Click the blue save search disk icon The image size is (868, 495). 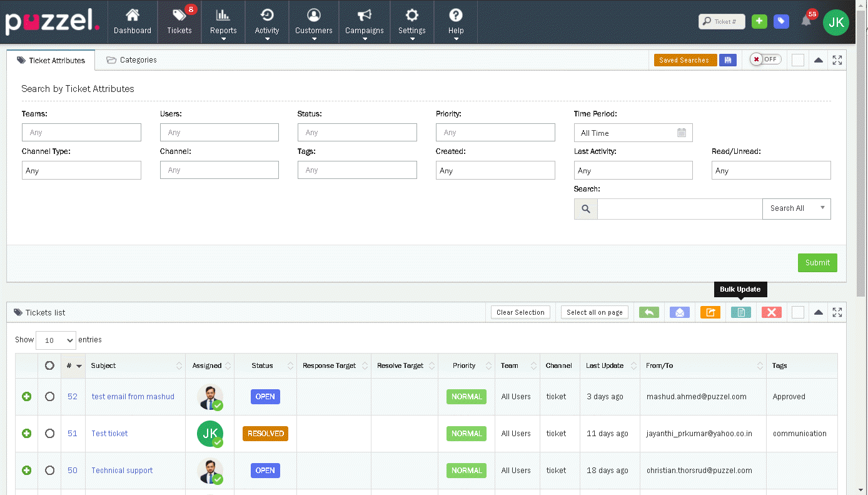pos(727,60)
